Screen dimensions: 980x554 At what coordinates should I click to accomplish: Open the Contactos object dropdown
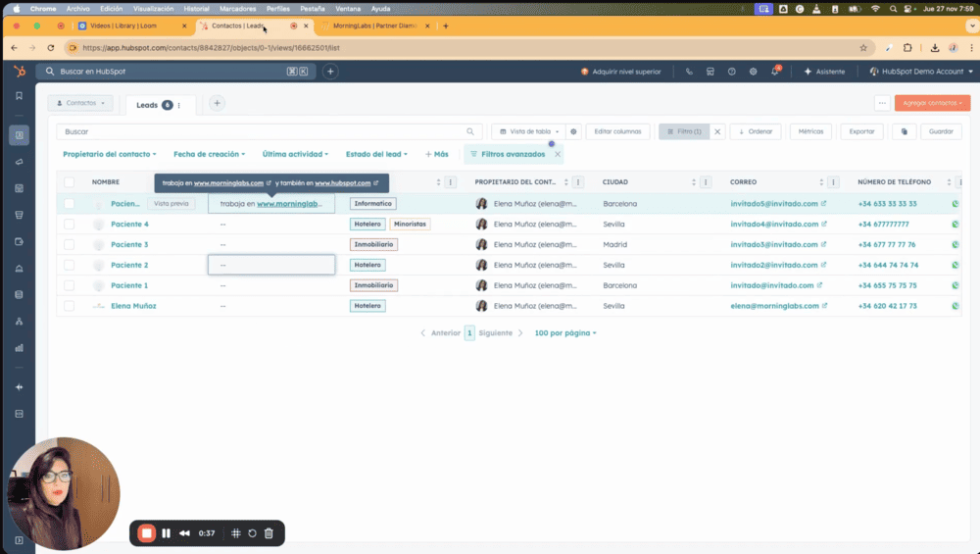[x=80, y=103]
